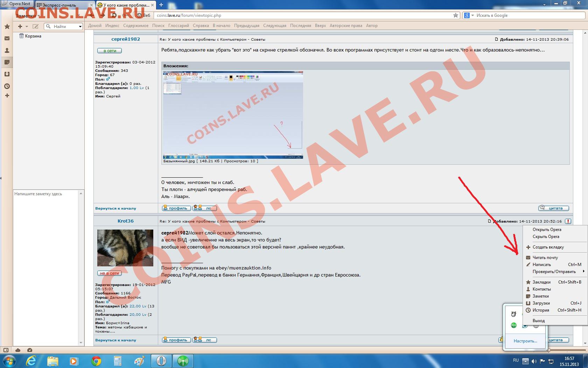Screen dimensions: 588x368
Task: Open Windows Explorer folder on taskbar
Action: 52,361
